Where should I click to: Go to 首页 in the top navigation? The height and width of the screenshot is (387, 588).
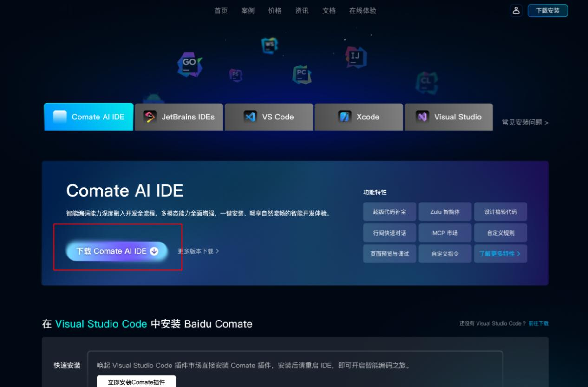point(221,11)
